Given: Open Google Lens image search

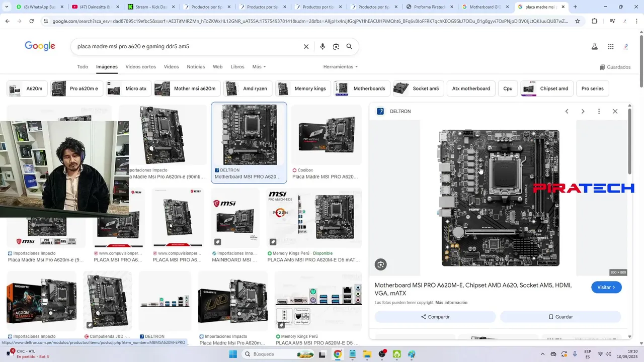Looking at the screenshot, I should (336, 46).
